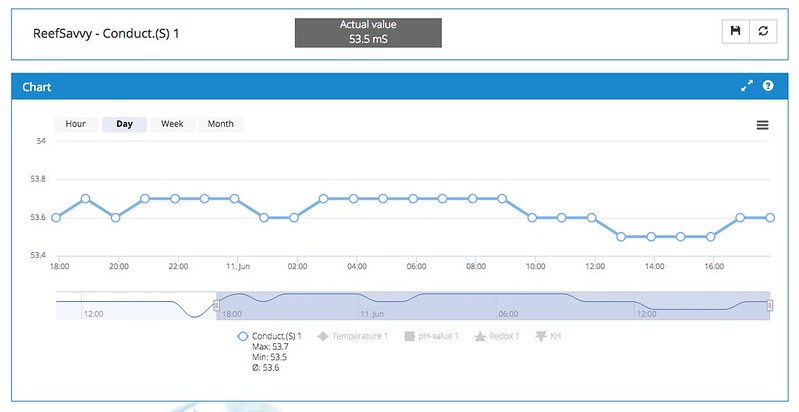This screenshot has height=412, width=799.
Task: Click the save (floppy disk) icon
Action: [x=735, y=31]
